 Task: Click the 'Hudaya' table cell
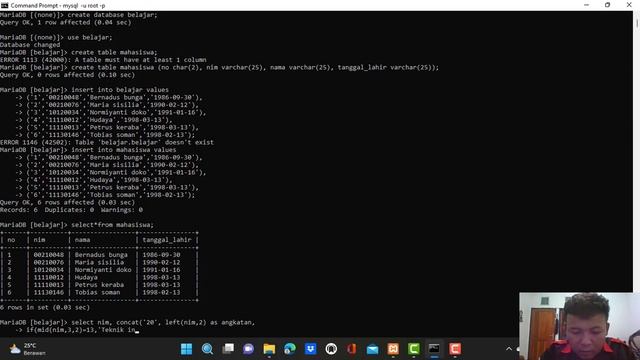coord(86,277)
